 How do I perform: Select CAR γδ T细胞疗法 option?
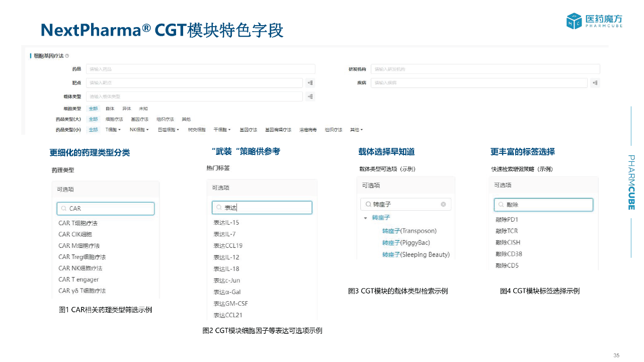pyautogui.click(x=82, y=291)
